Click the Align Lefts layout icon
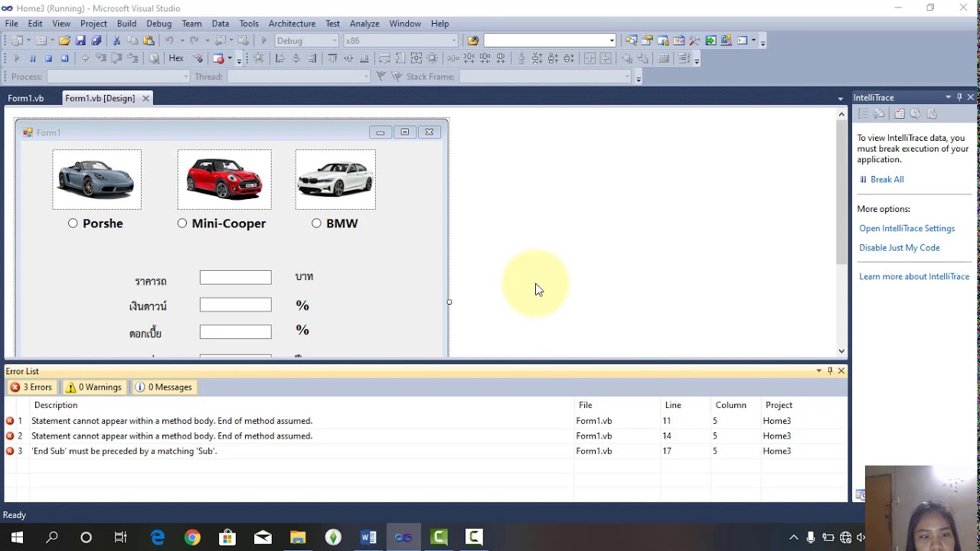The width and height of the screenshot is (980, 551). (x=279, y=59)
